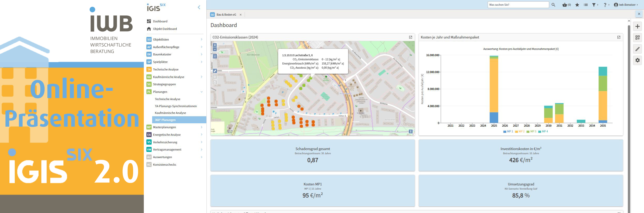
Task: Open CO2-Emissionsklassen widget in new window
Action: click(x=411, y=37)
